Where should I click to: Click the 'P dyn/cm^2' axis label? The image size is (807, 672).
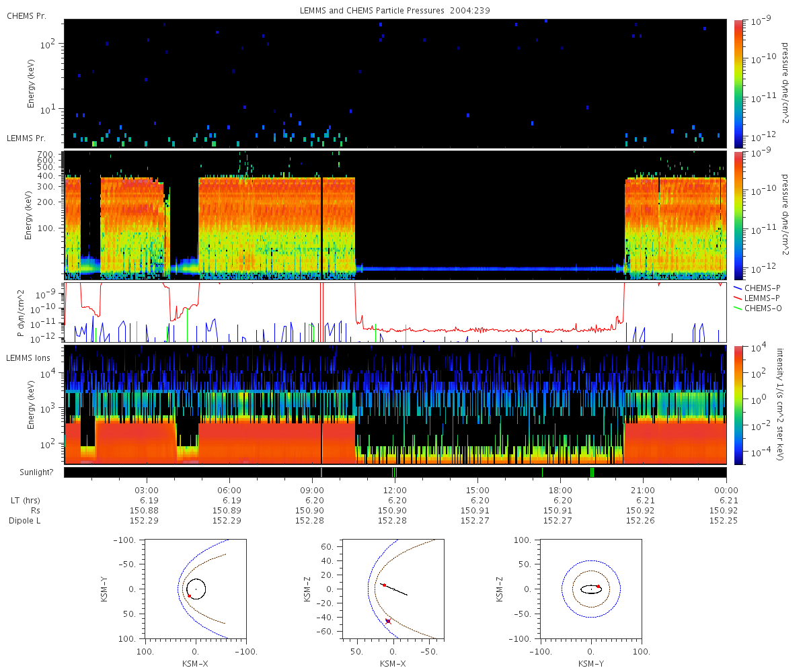tap(20, 312)
